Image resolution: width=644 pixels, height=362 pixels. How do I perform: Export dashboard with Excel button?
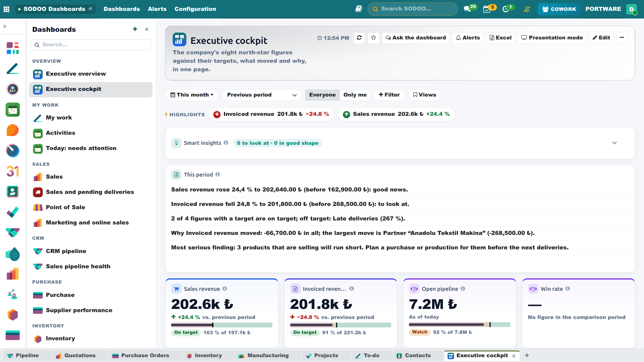tap(501, 38)
